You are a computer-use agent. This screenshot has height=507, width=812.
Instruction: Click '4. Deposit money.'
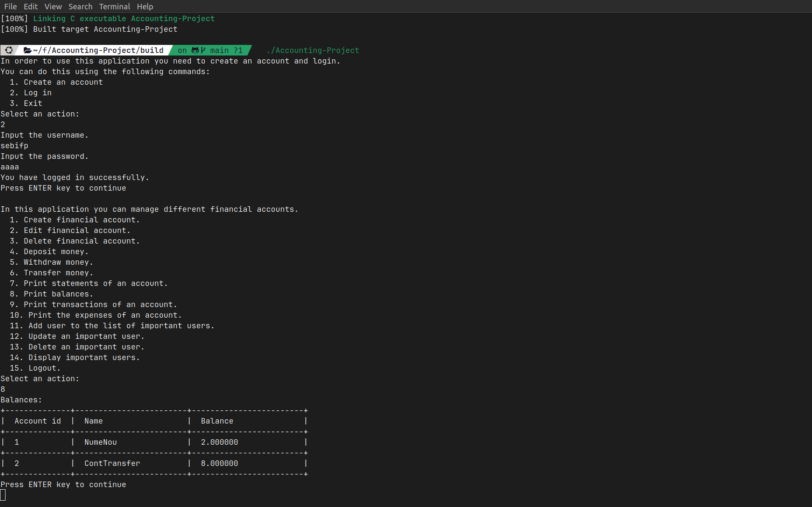coord(49,252)
